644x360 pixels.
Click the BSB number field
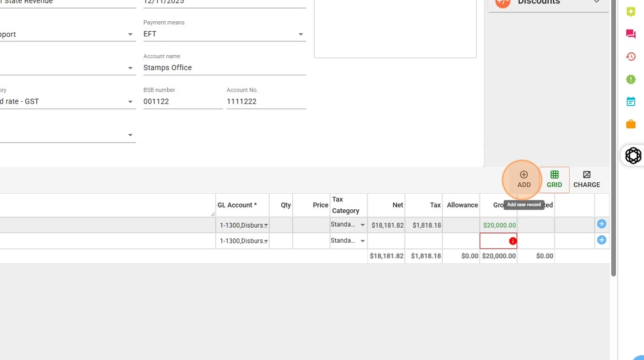pos(182,102)
